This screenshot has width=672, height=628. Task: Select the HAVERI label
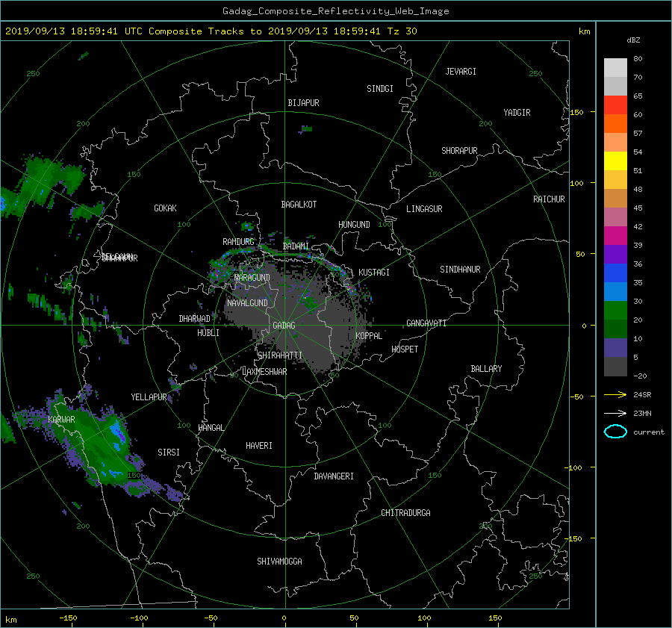click(259, 445)
